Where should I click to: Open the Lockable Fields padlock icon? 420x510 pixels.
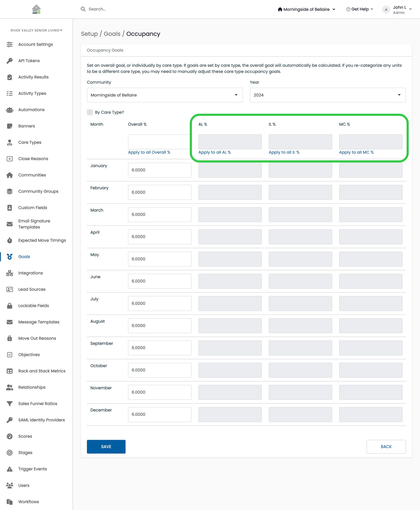coord(10,306)
